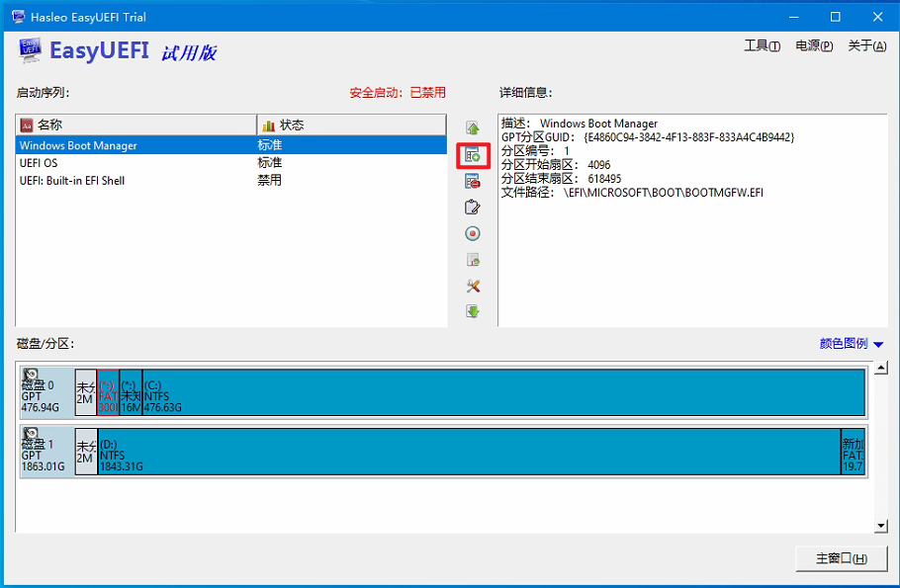Click the partition end sector 618495 value
Viewport: 900px width, 588px height.
[x=604, y=179]
